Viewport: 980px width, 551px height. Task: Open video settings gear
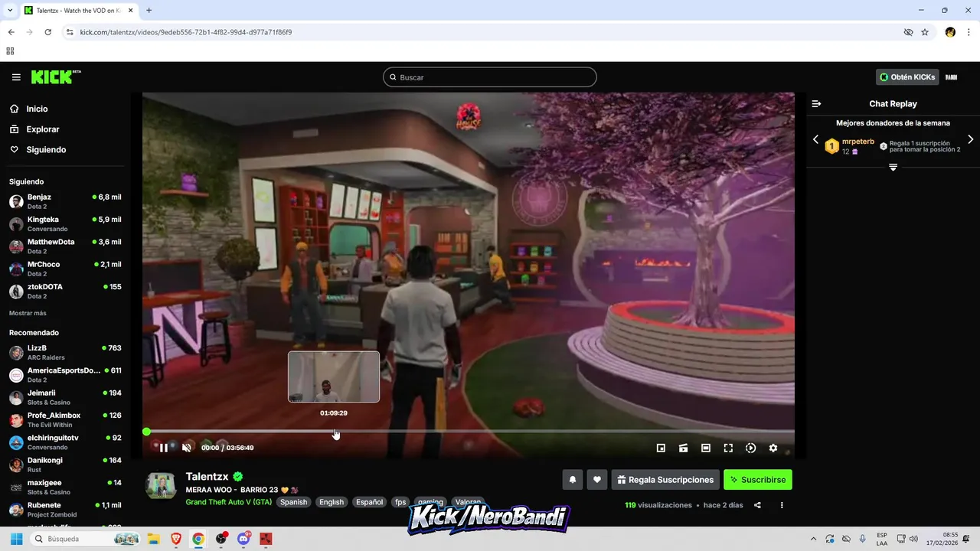coord(773,448)
